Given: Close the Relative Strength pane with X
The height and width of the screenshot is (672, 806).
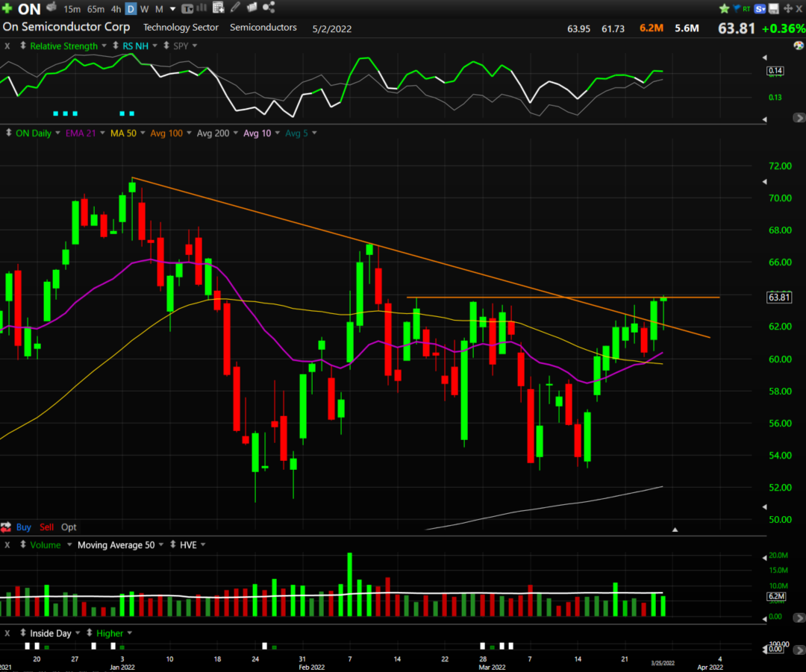Looking at the screenshot, I should [7, 45].
